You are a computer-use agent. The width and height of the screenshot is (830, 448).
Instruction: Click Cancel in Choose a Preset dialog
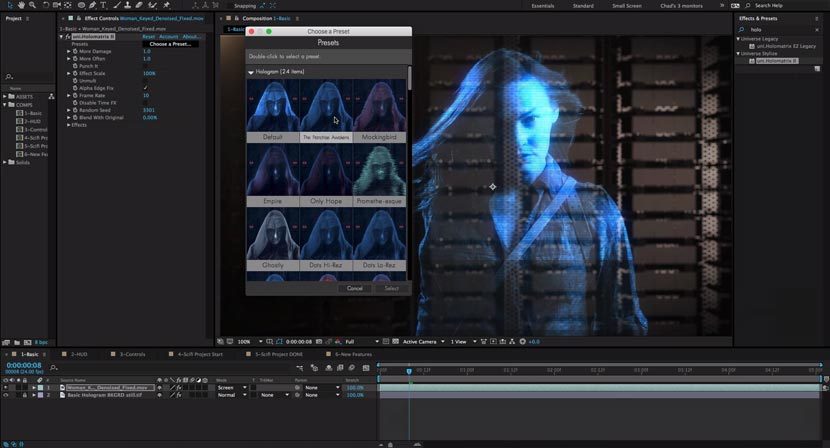(x=355, y=288)
